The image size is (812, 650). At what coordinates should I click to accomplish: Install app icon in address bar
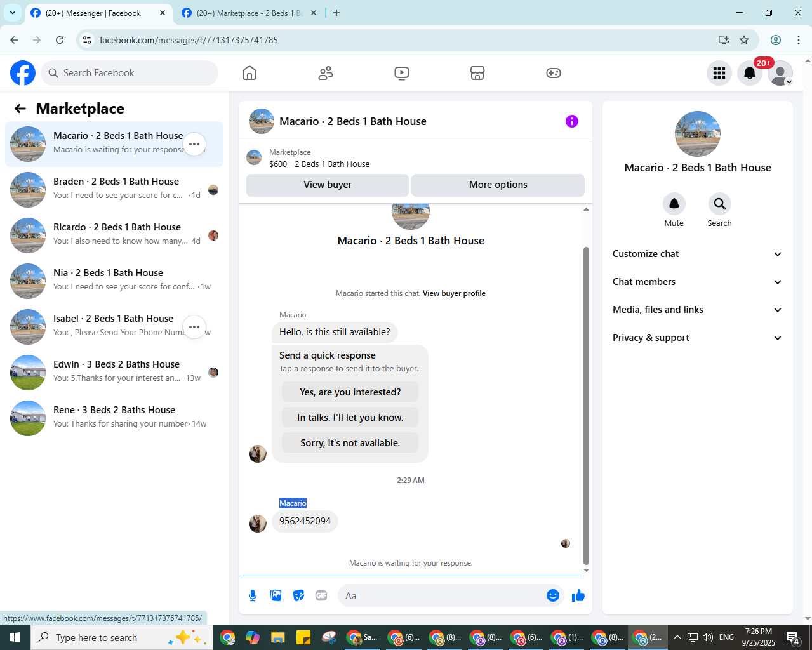click(x=724, y=40)
